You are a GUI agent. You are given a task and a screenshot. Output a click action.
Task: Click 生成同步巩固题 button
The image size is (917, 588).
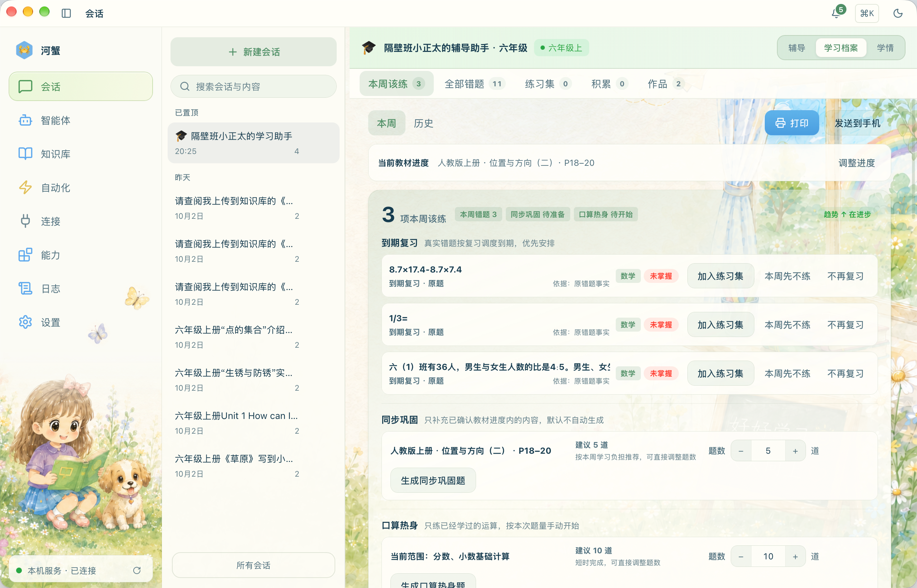(x=433, y=480)
